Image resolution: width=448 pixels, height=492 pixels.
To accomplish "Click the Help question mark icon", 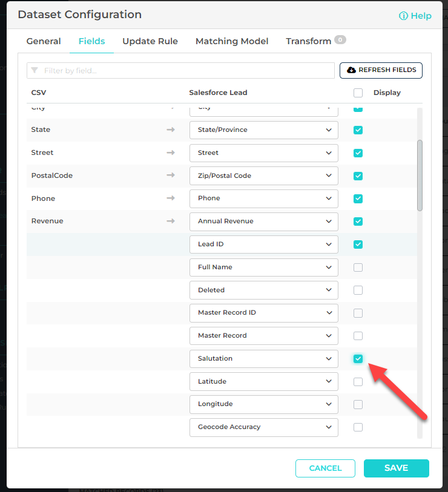I will point(403,16).
